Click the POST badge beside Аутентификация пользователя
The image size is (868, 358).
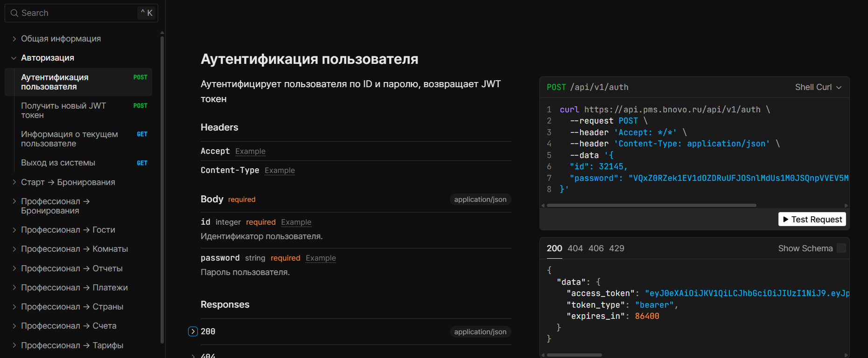(140, 77)
